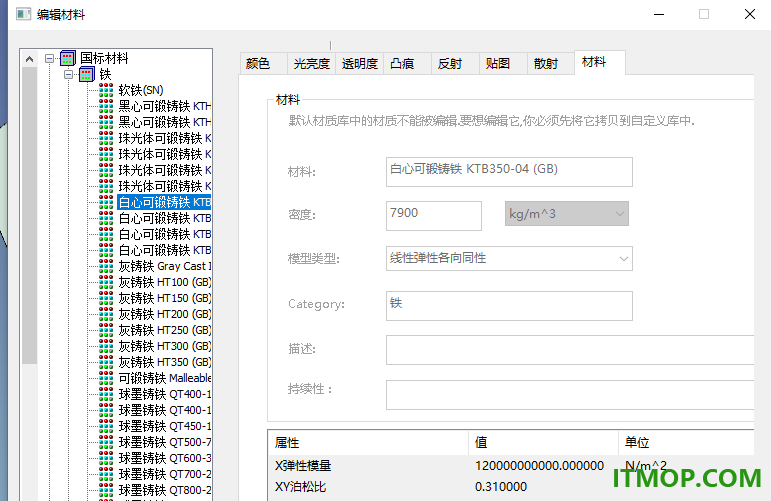
Task: Click the tree scrollbar up arrow
Action: pyautogui.click(x=30, y=59)
